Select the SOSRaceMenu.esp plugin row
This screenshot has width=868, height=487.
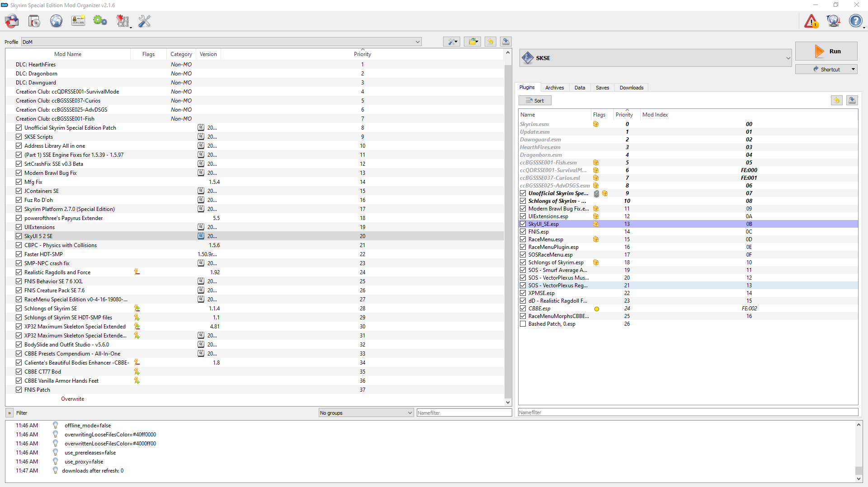[x=688, y=255]
